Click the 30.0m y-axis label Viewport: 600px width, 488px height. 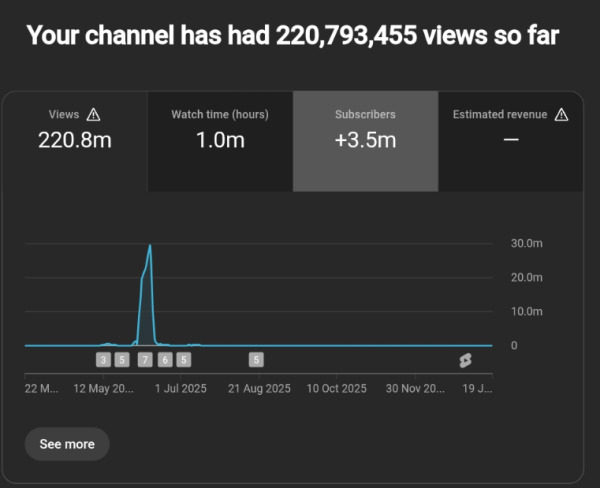point(526,244)
